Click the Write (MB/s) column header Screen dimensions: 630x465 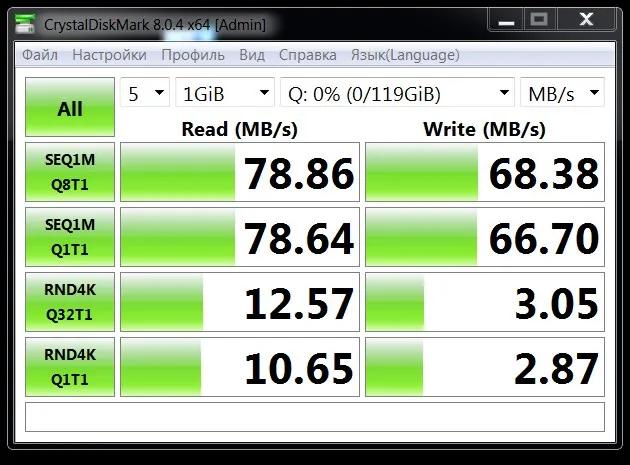pos(485,129)
